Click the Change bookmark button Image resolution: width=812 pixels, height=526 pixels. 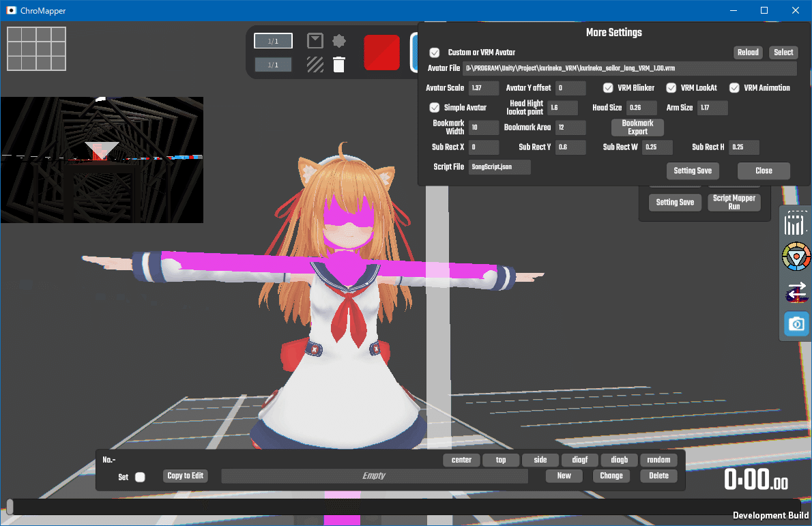click(x=611, y=476)
